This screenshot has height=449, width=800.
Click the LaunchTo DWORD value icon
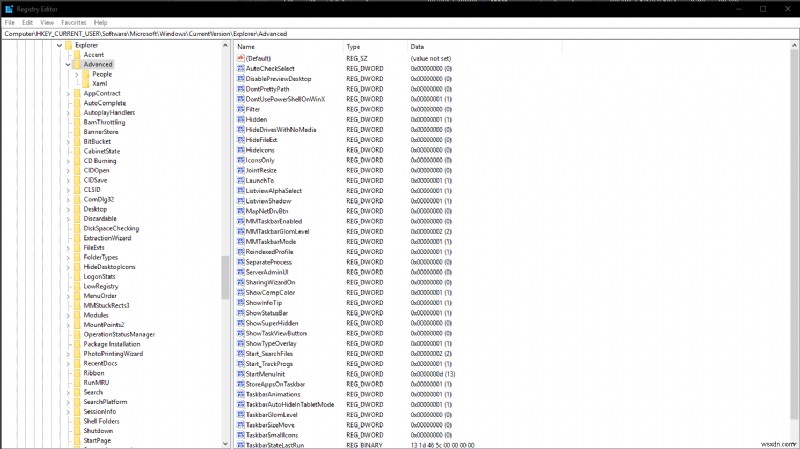241,180
